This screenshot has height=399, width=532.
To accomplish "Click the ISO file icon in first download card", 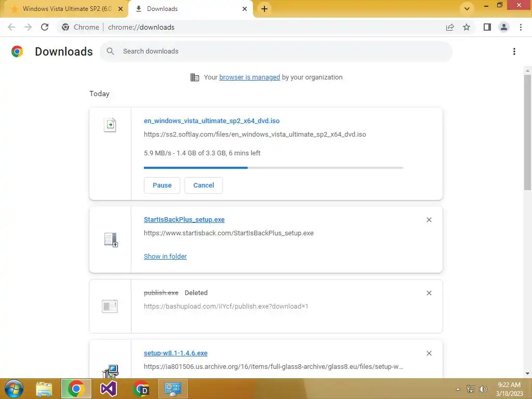I will pyautogui.click(x=110, y=125).
